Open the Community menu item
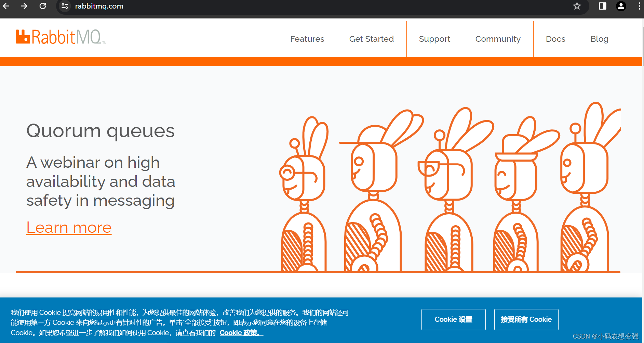 498,39
